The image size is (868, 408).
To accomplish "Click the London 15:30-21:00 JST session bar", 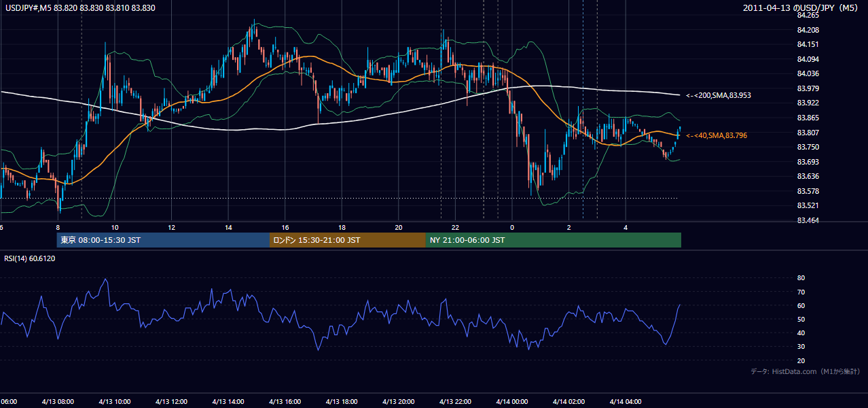I will tap(348, 240).
